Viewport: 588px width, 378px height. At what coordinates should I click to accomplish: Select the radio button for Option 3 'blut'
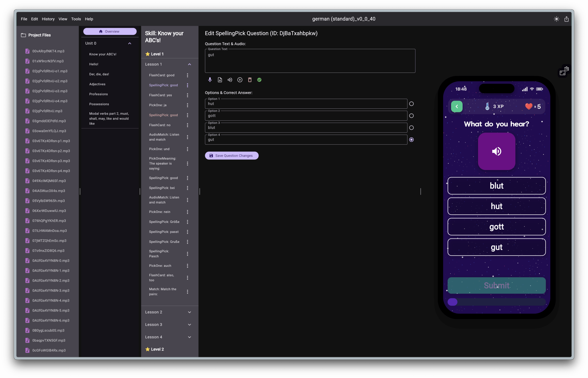[x=411, y=128]
